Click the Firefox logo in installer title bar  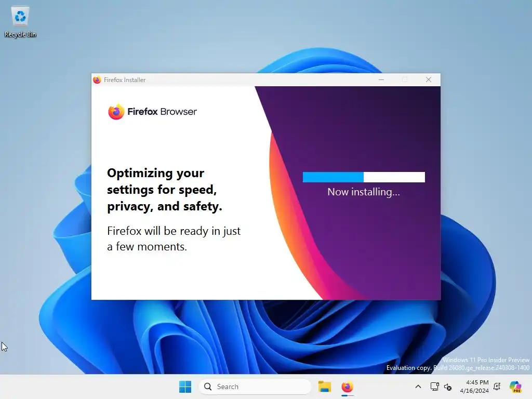(97, 79)
